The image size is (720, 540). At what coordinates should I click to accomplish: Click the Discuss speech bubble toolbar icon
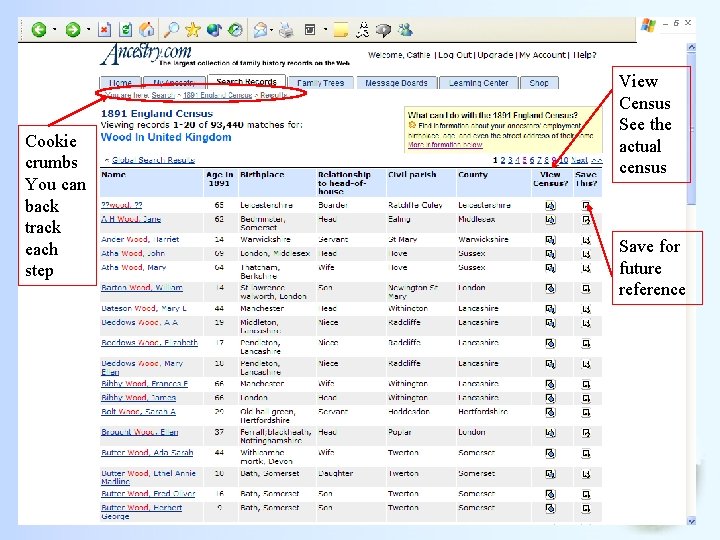click(x=383, y=30)
